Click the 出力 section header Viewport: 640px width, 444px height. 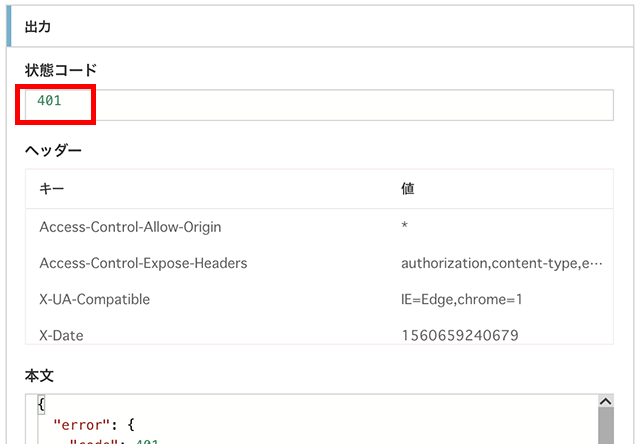[x=39, y=28]
